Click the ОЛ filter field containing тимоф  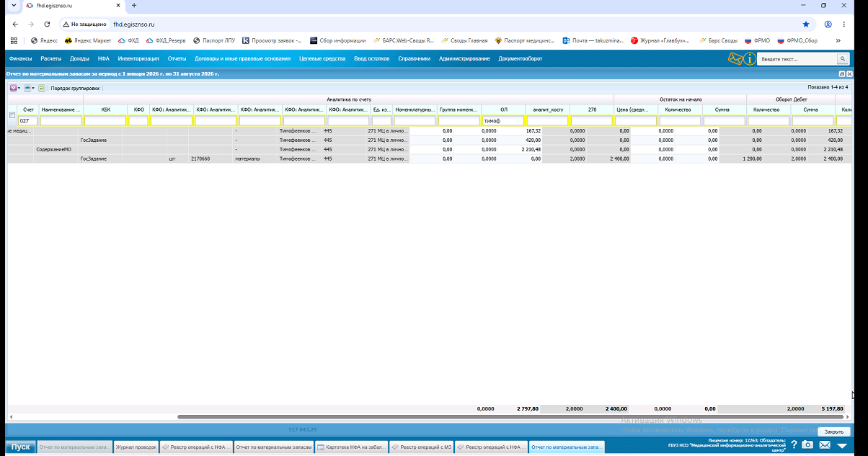click(503, 121)
